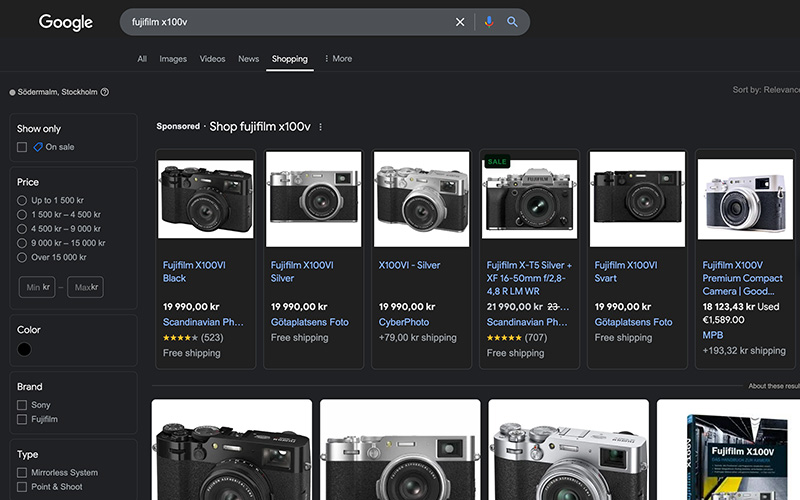Open sponsored section three-dot menu
Screen dimensions: 800x500
pos(320,127)
